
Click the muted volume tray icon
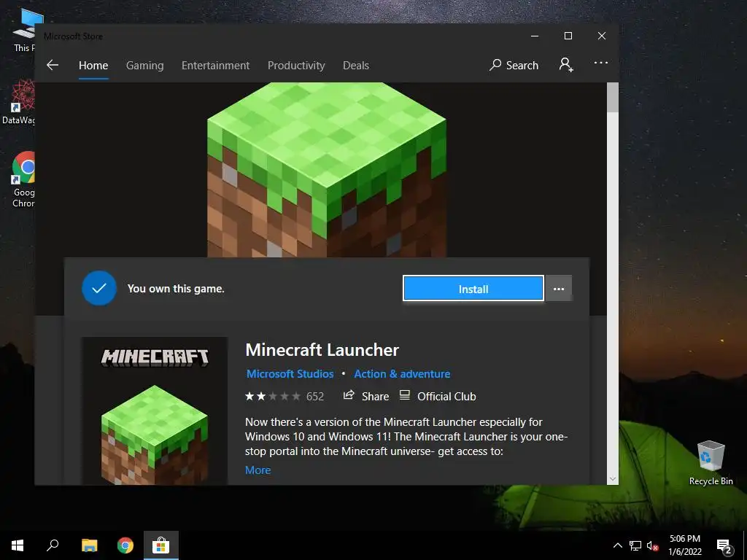coord(652,545)
